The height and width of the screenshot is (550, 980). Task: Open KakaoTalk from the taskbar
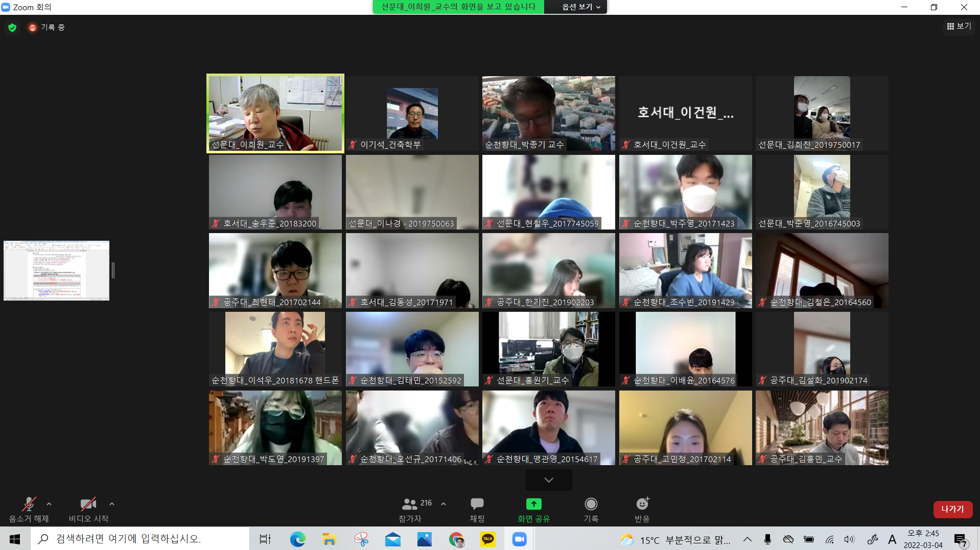pyautogui.click(x=487, y=539)
